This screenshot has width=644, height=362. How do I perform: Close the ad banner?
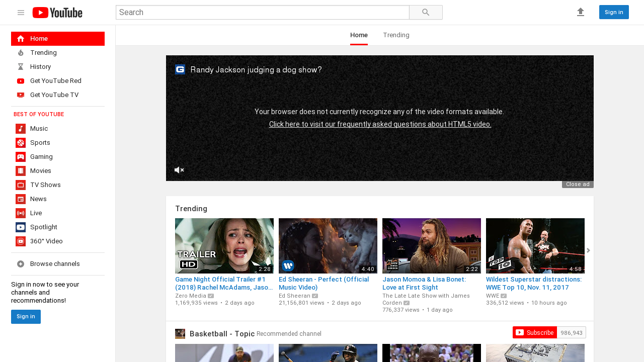point(578,185)
